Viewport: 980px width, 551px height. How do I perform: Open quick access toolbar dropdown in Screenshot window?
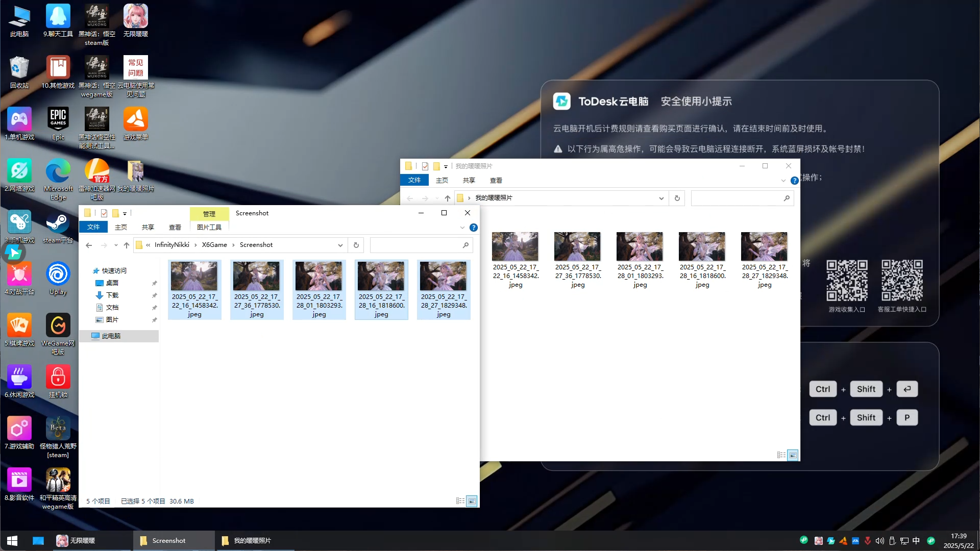[125, 213]
